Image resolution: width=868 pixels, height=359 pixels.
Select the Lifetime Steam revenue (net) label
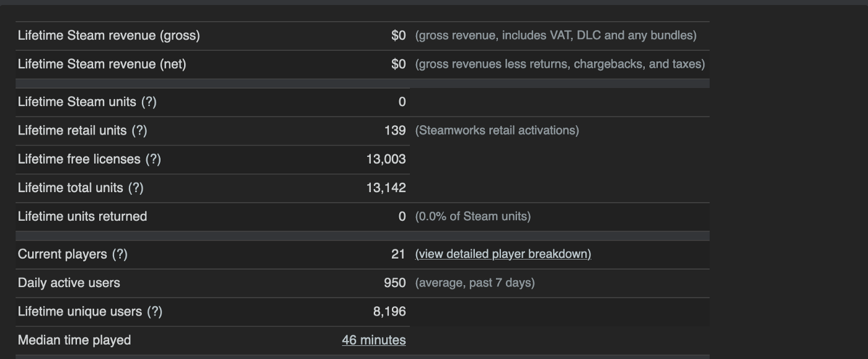(x=102, y=64)
